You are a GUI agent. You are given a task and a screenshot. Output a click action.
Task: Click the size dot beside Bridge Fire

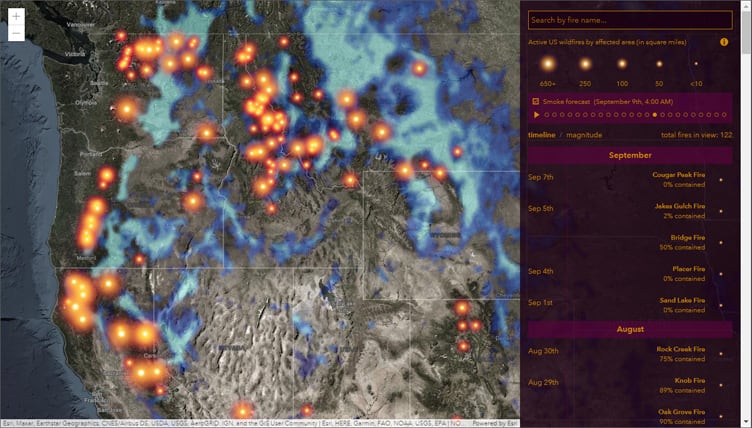coord(721,243)
